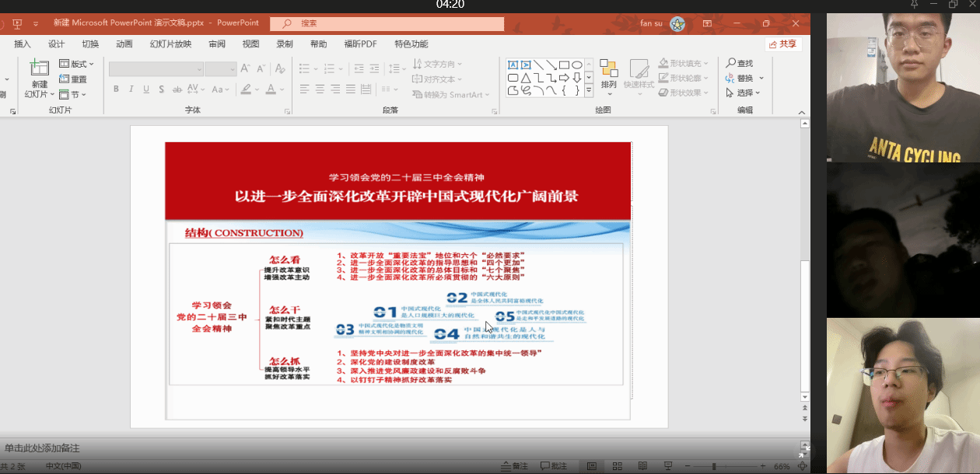The height and width of the screenshot is (474, 980).
Task: Toggle the notes (备注) pane in status bar
Action: 514,466
